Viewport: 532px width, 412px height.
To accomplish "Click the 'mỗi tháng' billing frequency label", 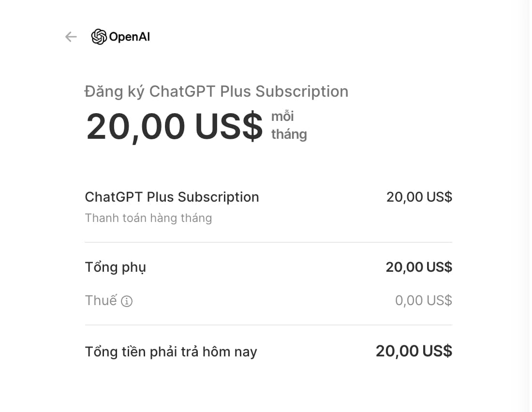I will [289, 125].
